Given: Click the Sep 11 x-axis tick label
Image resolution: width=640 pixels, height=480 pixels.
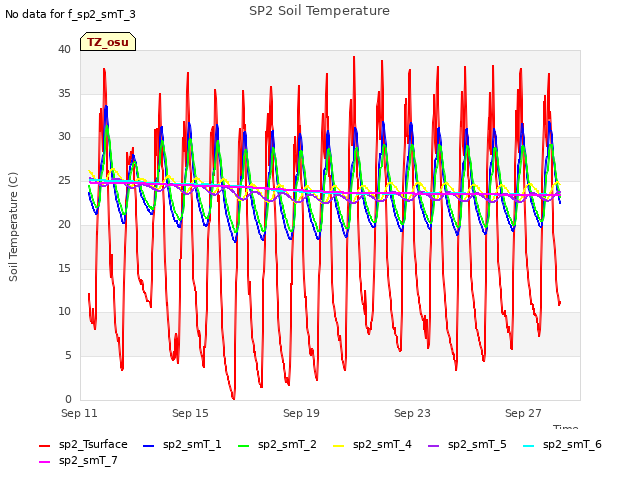Looking at the screenshot, I should point(79,413).
